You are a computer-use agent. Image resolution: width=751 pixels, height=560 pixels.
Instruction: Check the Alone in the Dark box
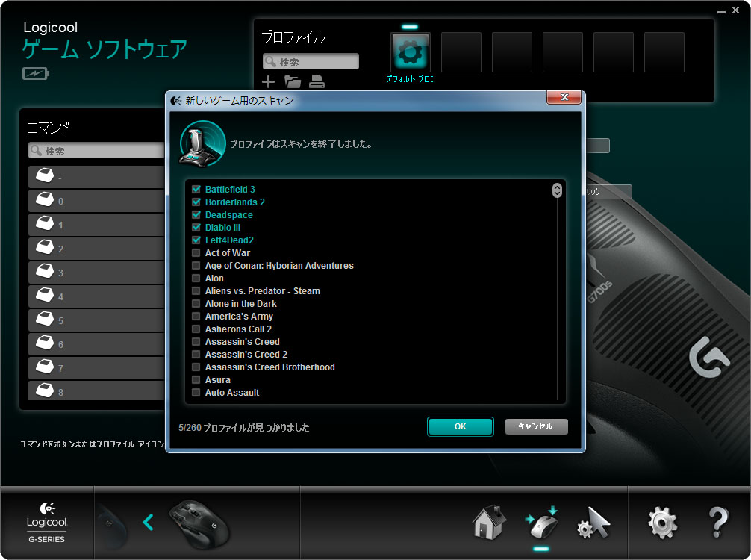tap(196, 303)
